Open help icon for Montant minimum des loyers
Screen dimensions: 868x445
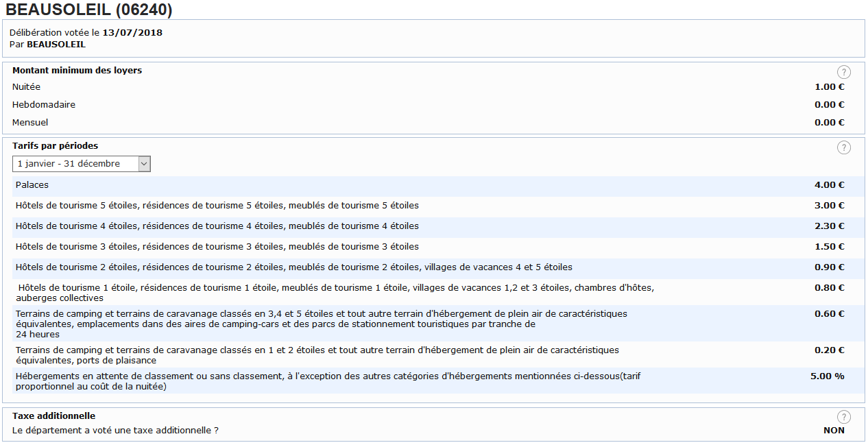coord(844,72)
